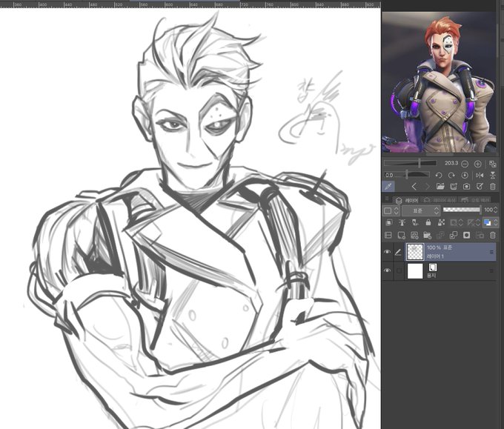The height and width of the screenshot is (429, 504).
Task: Toggle the sub view eyedropper auto-switch
Action: pyautogui.click(x=388, y=186)
